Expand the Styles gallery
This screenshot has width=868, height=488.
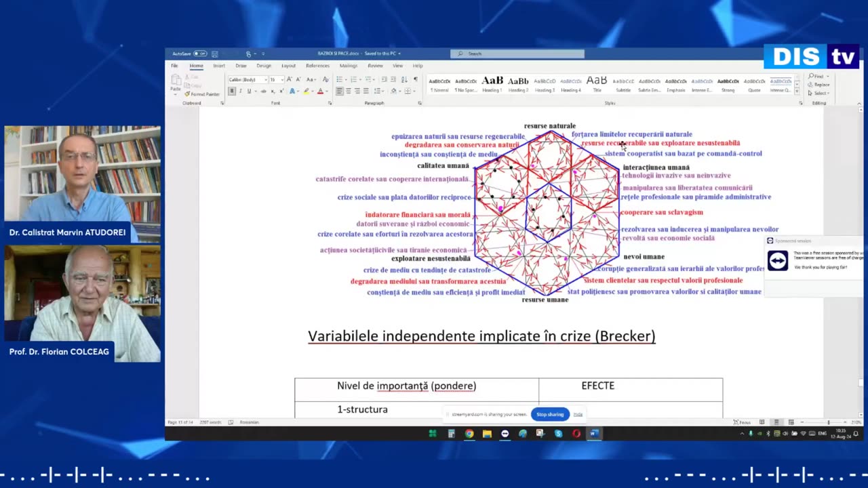pos(797,91)
